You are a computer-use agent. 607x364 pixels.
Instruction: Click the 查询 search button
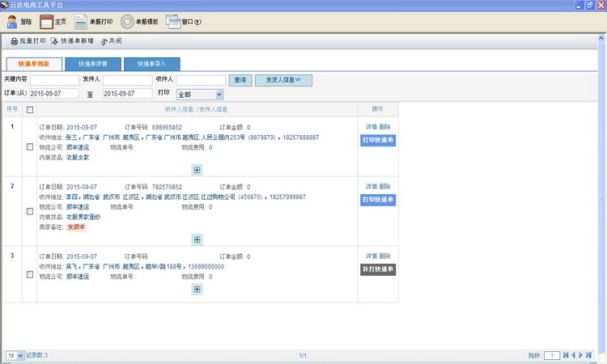click(x=240, y=80)
